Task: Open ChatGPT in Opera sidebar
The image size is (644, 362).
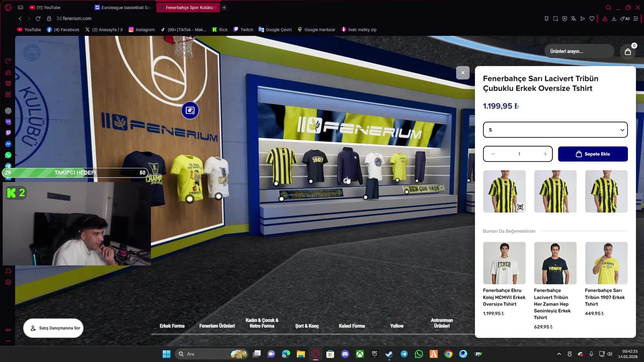Action: 8,111
